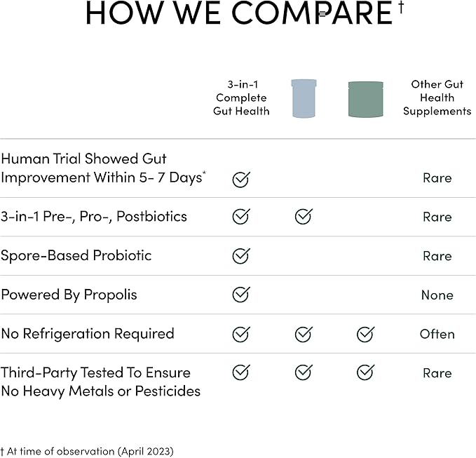Click blue bottle's 3-in-1 Pre-, Pro-, Postbiotics checkmark

pos(303,217)
